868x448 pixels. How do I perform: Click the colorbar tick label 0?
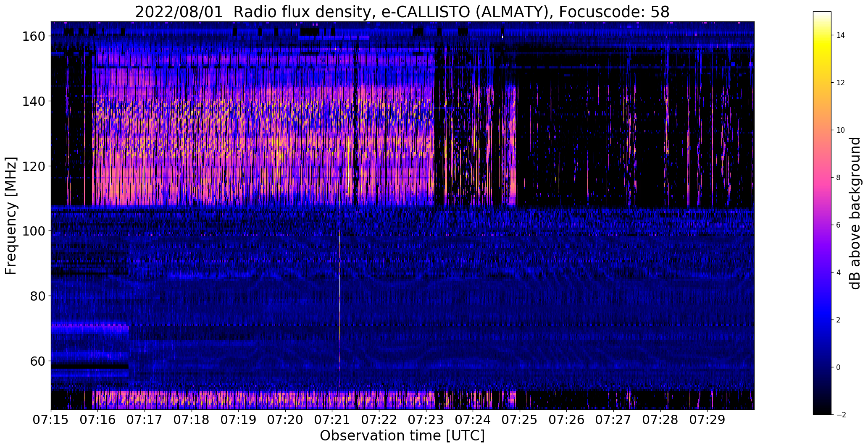pyautogui.click(x=839, y=367)
